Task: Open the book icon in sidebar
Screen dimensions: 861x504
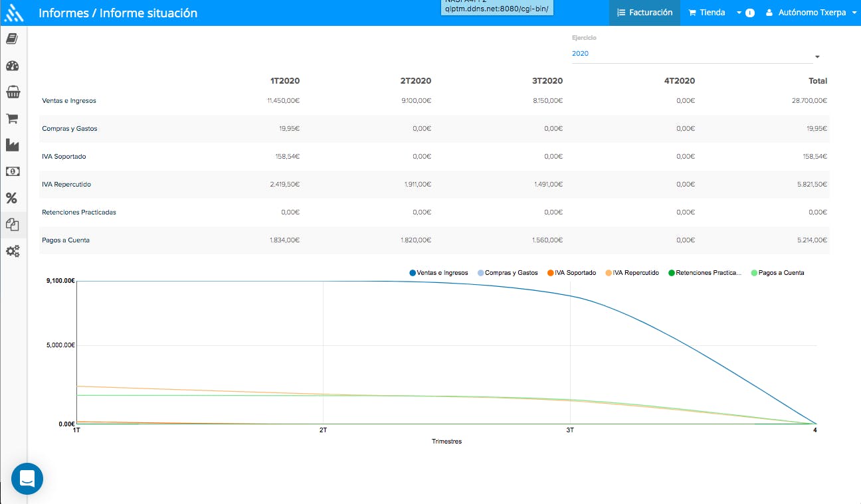Action: click(x=13, y=39)
